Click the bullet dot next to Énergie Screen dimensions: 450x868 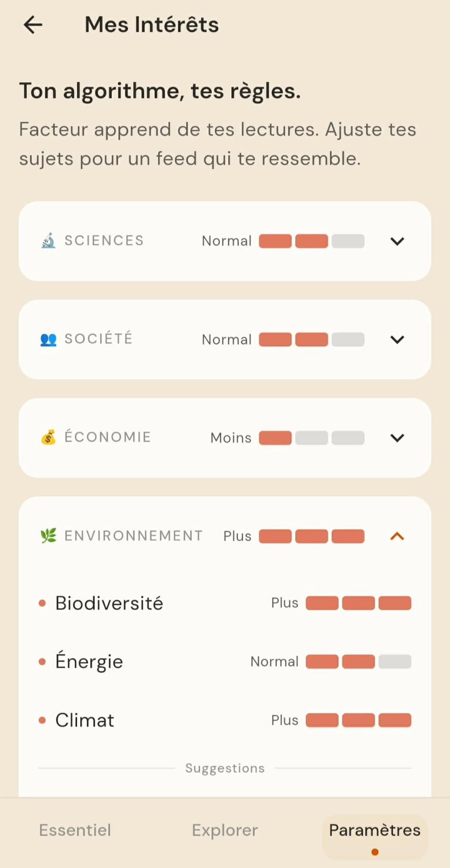pyautogui.click(x=42, y=662)
